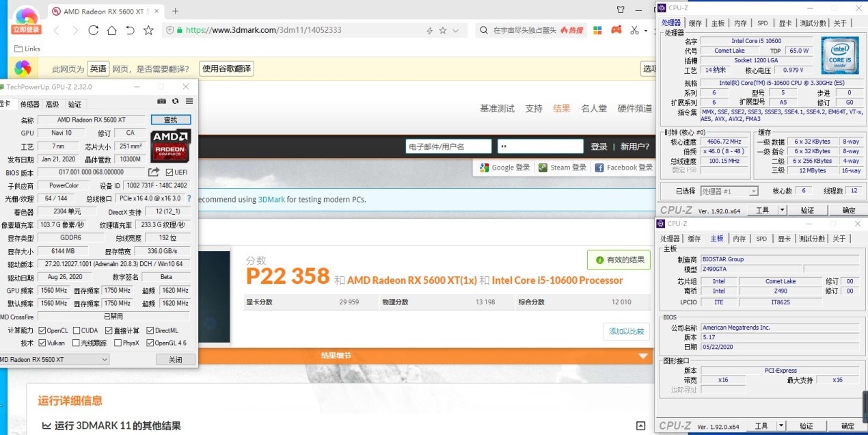The image size is (868, 435).
Task: Click the GPU-Z refresh icon
Action: click(x=175, y=101)
